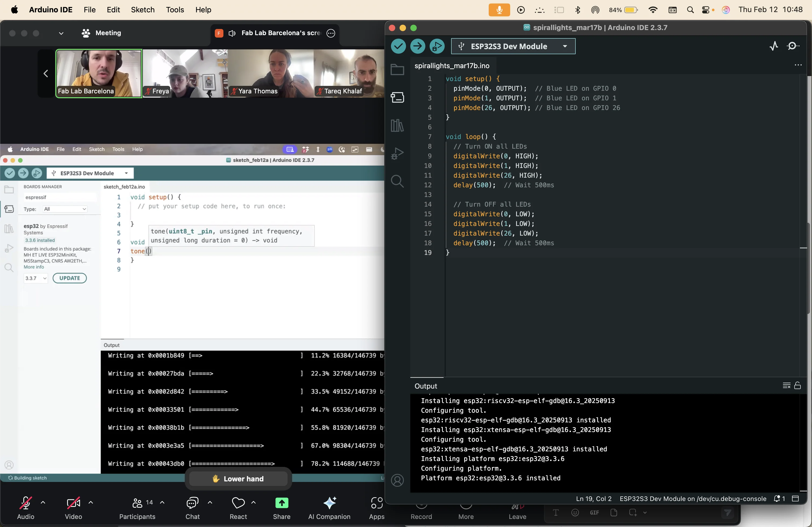812x527 pixels.
Task: Expand the Participants options chevron
Action: click(162, 502)
